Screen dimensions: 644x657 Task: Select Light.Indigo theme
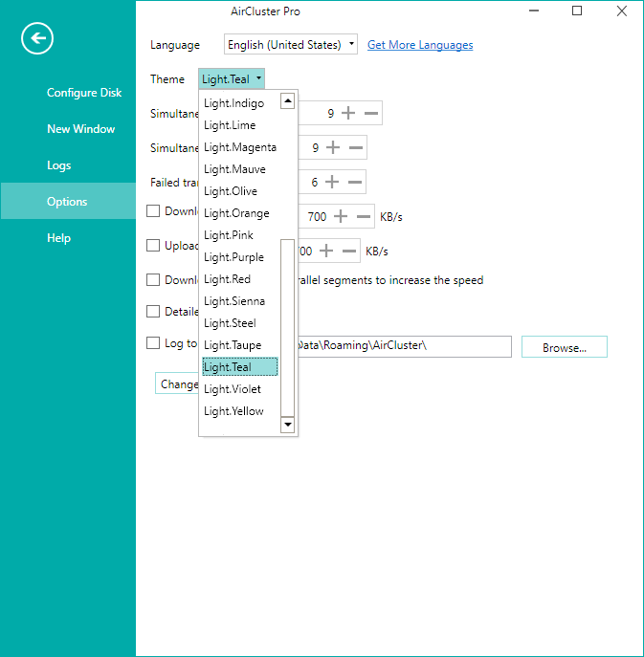[240, 103]
